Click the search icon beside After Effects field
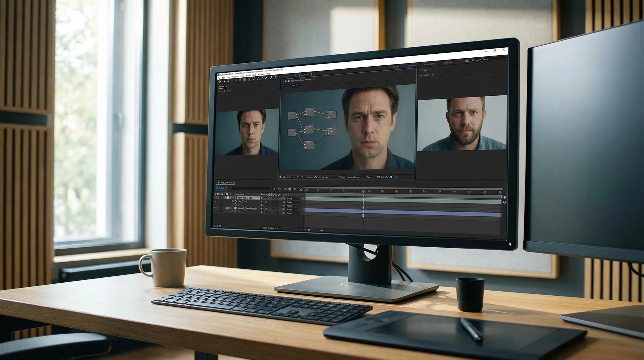Image resolution: width=644 pixels, height=360 pixels. 473,60
